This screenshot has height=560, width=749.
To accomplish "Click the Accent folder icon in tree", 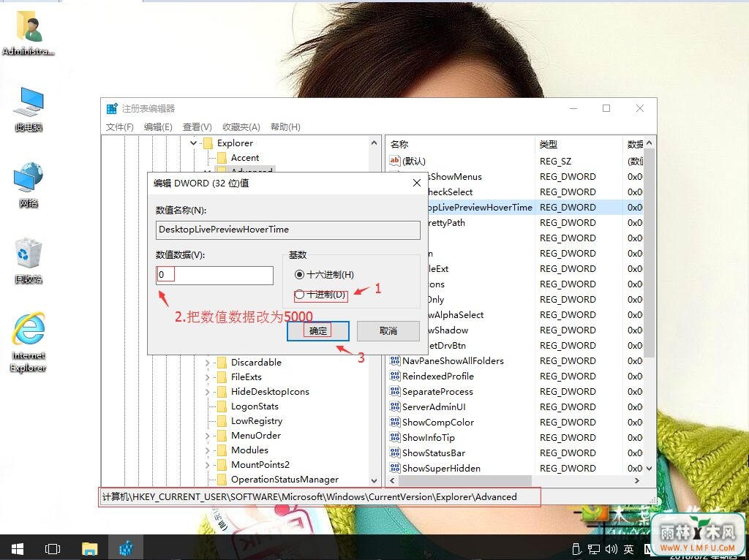I will point(222,157).
